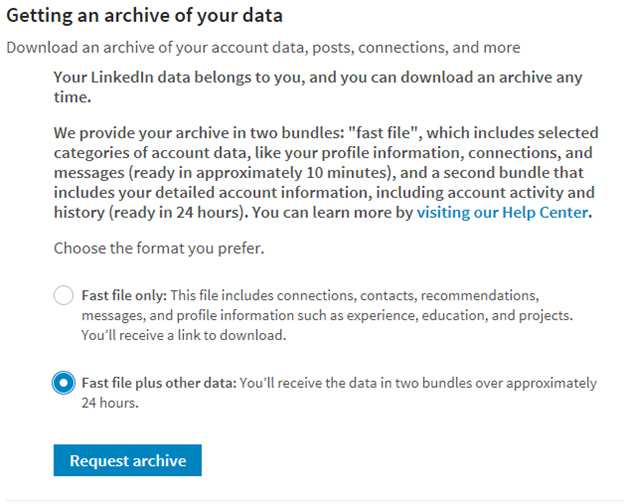Screen dimensions: 624x504
Task: Choose the "Fast file plus other data" radio option
Action: 63,383
